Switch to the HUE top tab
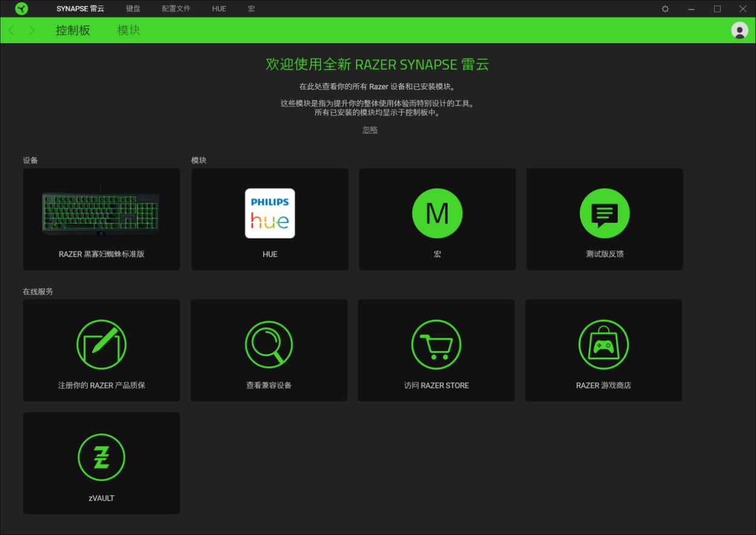The image size is (756, 535). (x=219, y=9)
